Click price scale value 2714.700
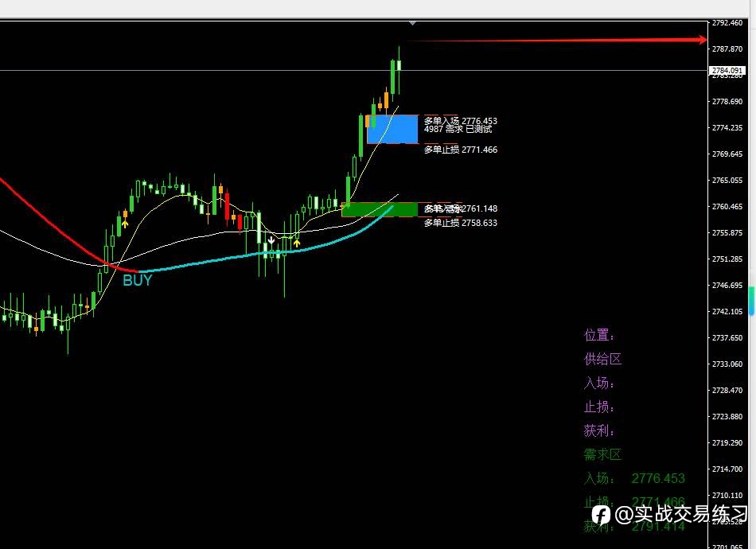The image size is (756, 549). click(727, 469)
